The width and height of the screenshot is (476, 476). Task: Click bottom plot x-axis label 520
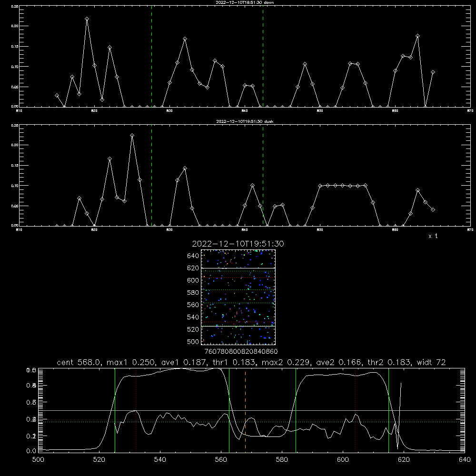pyautogui.click(x=99, y=460)
